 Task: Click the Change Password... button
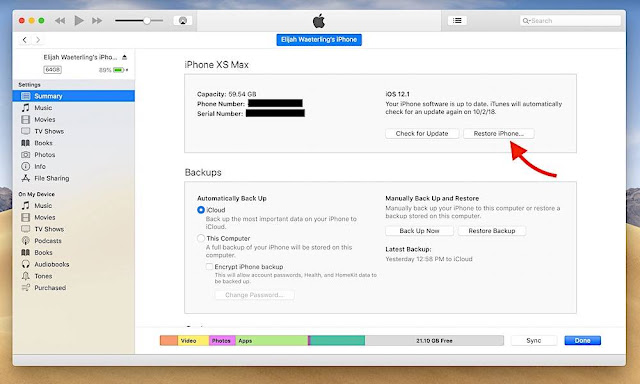254,295
